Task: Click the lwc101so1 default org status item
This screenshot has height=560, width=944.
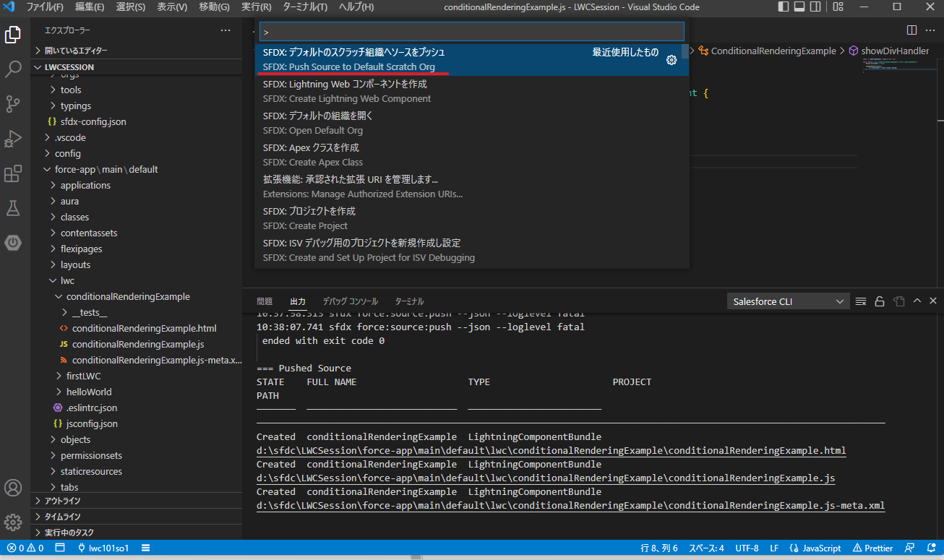Action: click(103, 548)
